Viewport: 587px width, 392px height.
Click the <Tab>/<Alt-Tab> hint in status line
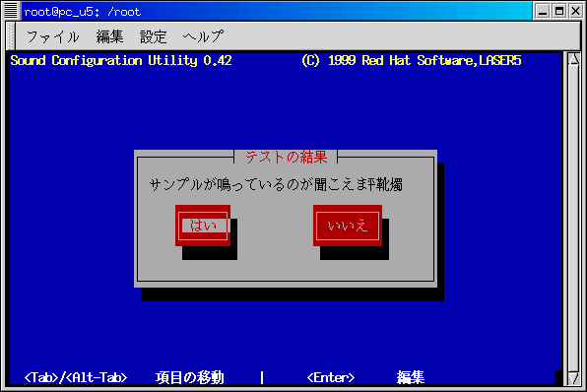point(76,377)
